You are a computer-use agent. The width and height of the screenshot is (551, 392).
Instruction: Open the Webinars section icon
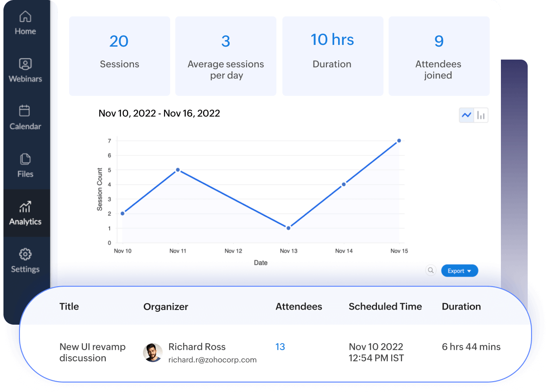pos(25,64)
